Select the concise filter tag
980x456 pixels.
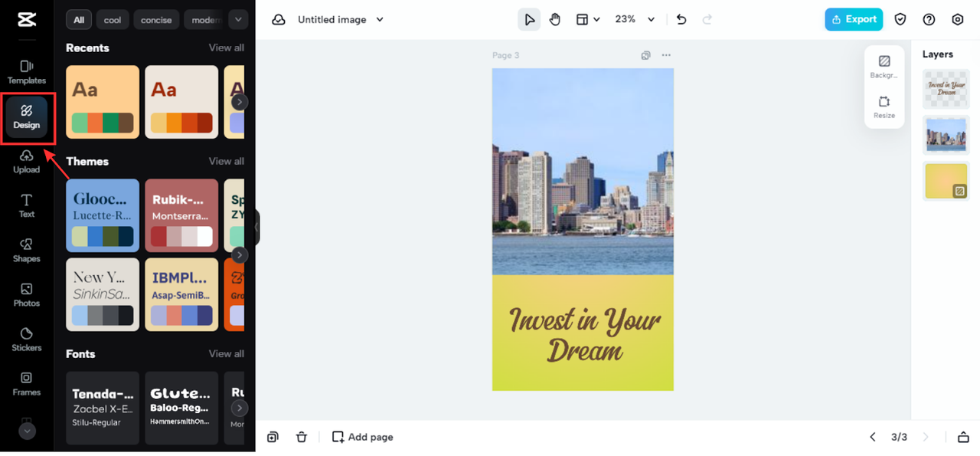[156, 20]
